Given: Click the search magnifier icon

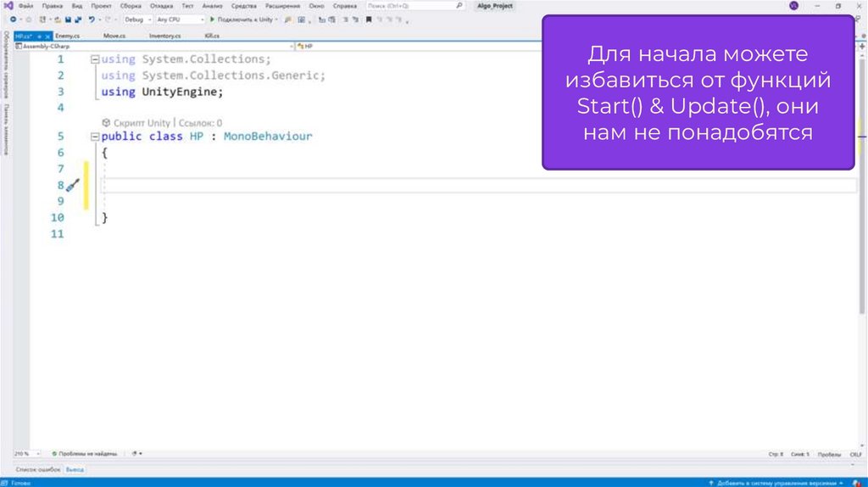Looking at the screenshot, I should (x=459, y=6).
